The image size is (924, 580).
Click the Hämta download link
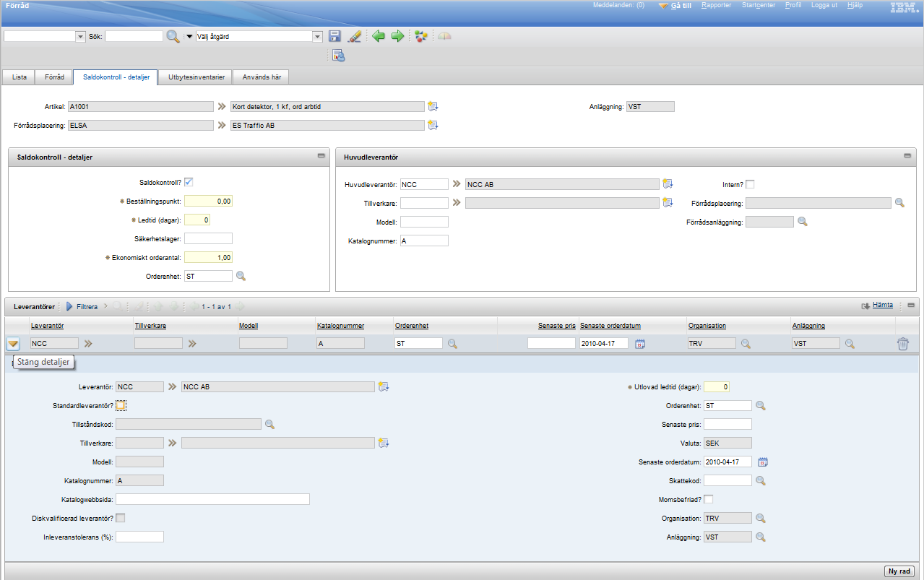pos(883,306)
